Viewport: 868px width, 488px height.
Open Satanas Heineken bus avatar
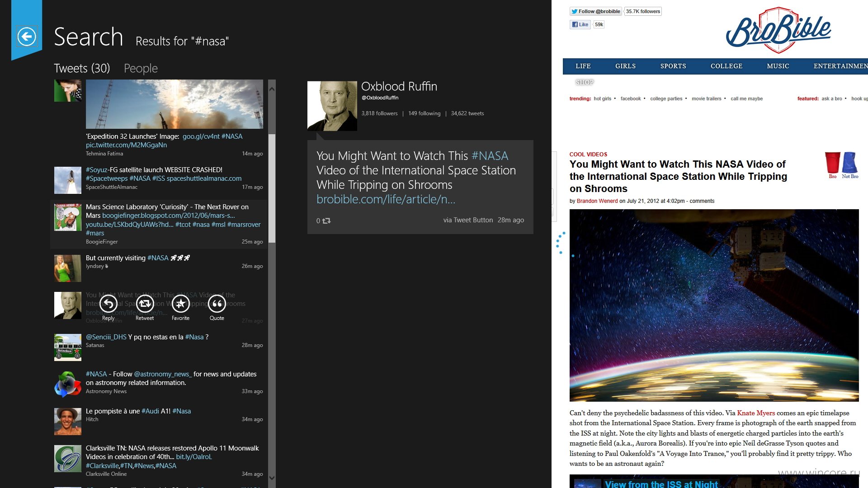[x=68, y=347]
